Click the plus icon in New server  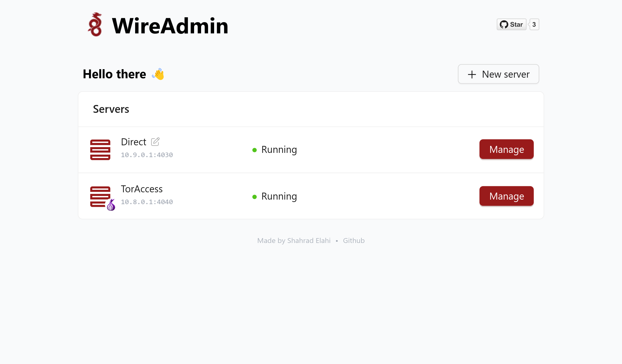[472, 74]
